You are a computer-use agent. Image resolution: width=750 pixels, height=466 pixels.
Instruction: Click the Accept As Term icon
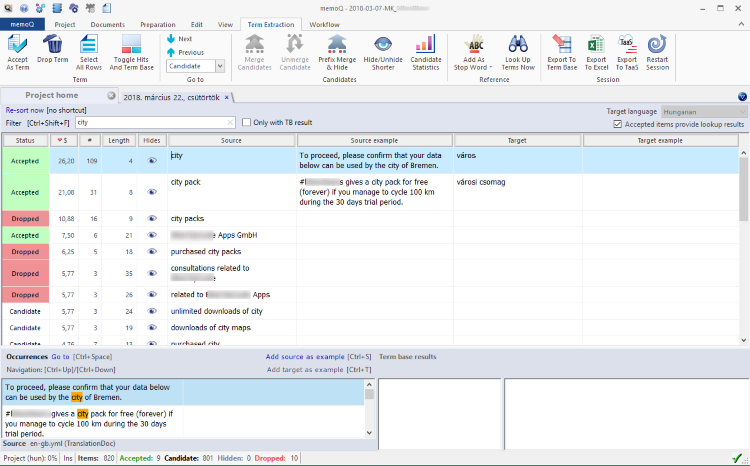point(18,44)
